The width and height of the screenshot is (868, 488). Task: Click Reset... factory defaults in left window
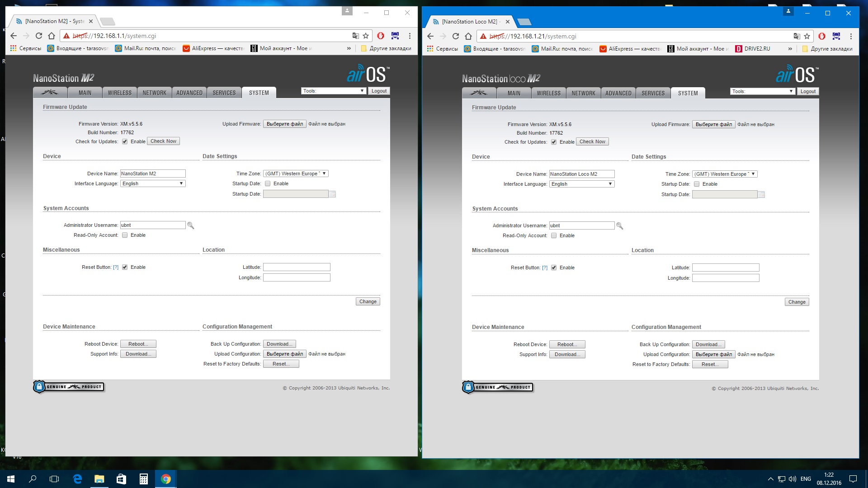pyautogui.click(x=281, y=364)
